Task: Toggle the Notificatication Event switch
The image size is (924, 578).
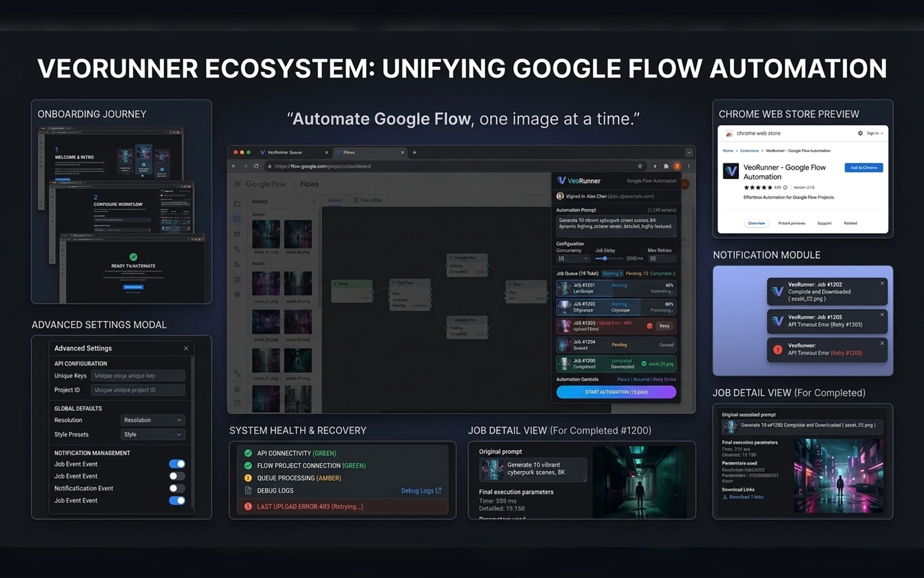Action: tap(177, 488)
